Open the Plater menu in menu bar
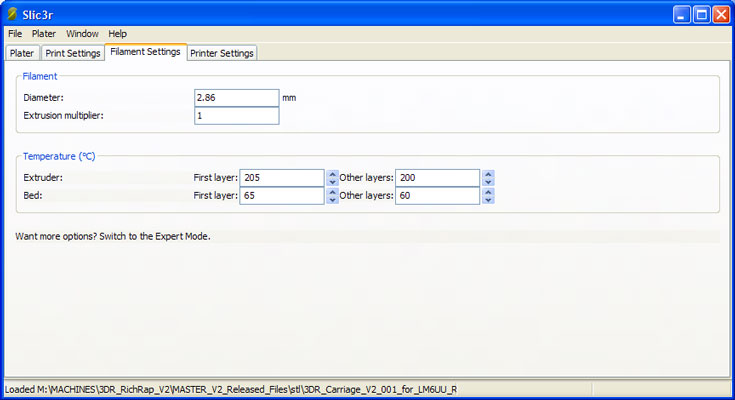This screenshot has width=735, height=400. (x=44, y=34)
